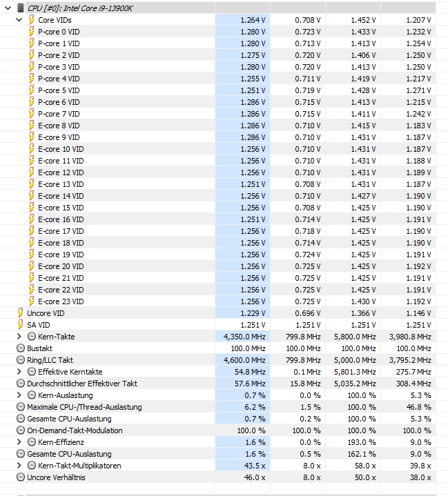Screen dimensions: 448x496
Task: Select the P-core 4 VID row label
Action: (59, 79)
